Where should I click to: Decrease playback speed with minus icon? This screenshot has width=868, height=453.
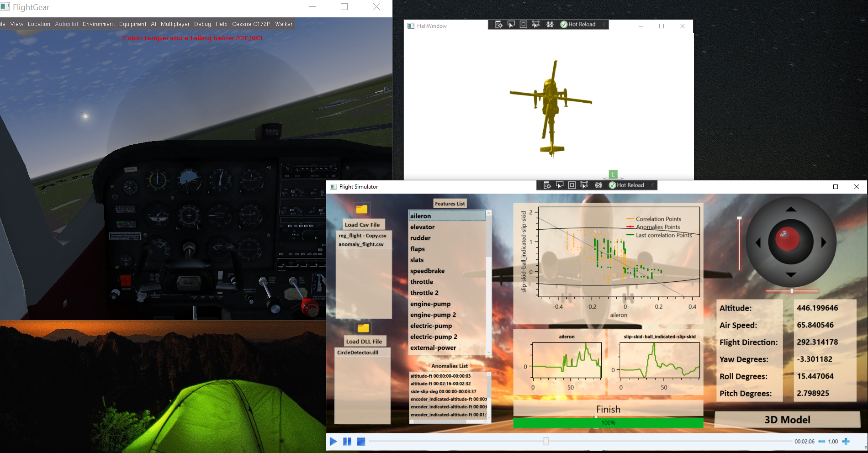[822, 442]
